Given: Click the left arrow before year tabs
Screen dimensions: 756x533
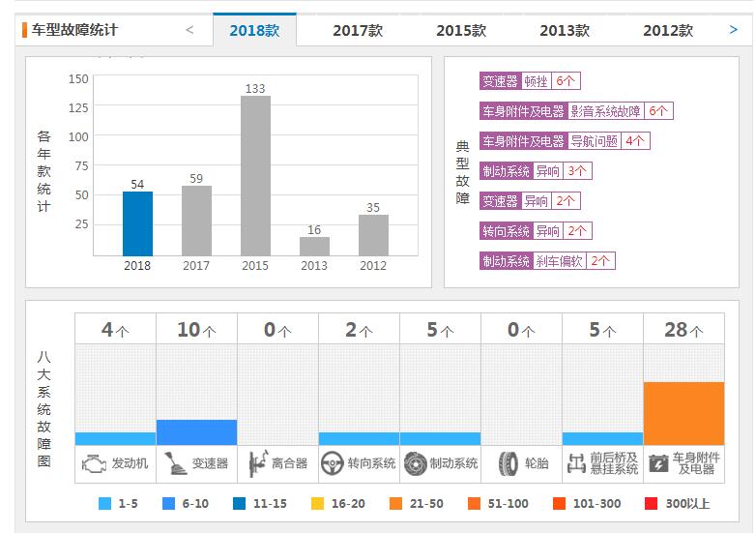Looking at the screenshot, I should (x=189, y=30).
